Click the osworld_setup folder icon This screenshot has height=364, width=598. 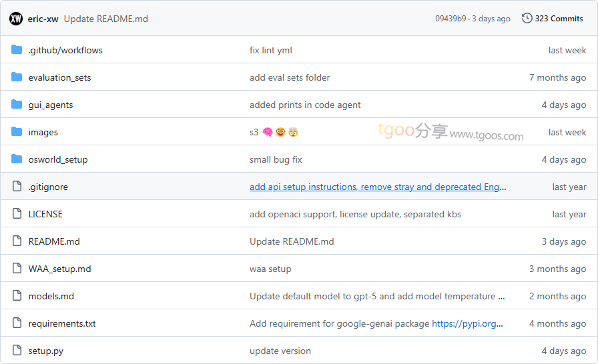coord(17,159)
